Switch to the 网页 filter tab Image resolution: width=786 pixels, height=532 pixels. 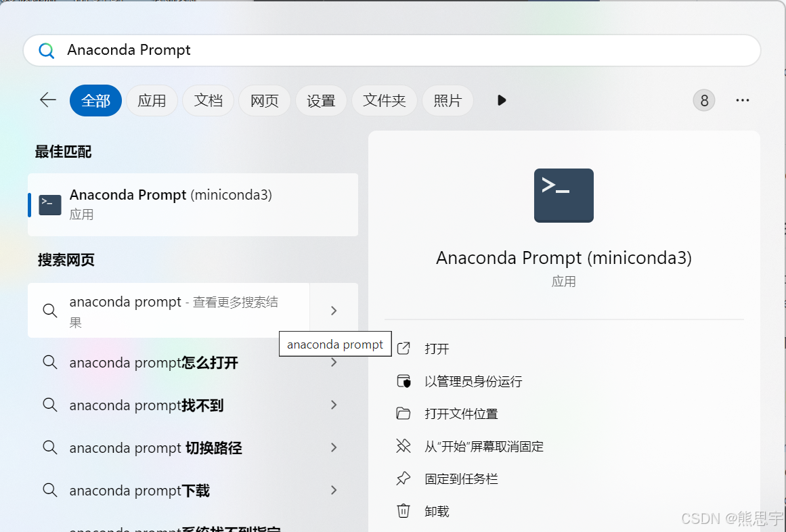click(x=265, y=101)
